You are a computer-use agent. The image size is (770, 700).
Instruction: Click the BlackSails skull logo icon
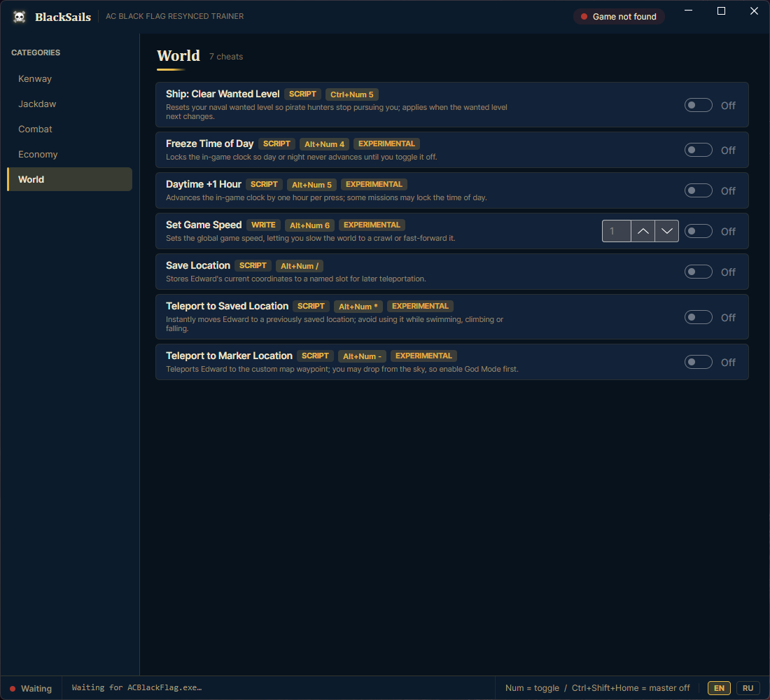(x=19, y=17)
